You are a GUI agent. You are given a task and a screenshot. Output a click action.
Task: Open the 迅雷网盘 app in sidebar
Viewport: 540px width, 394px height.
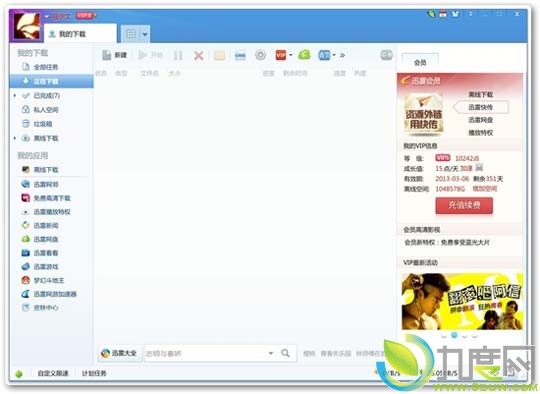46,239
